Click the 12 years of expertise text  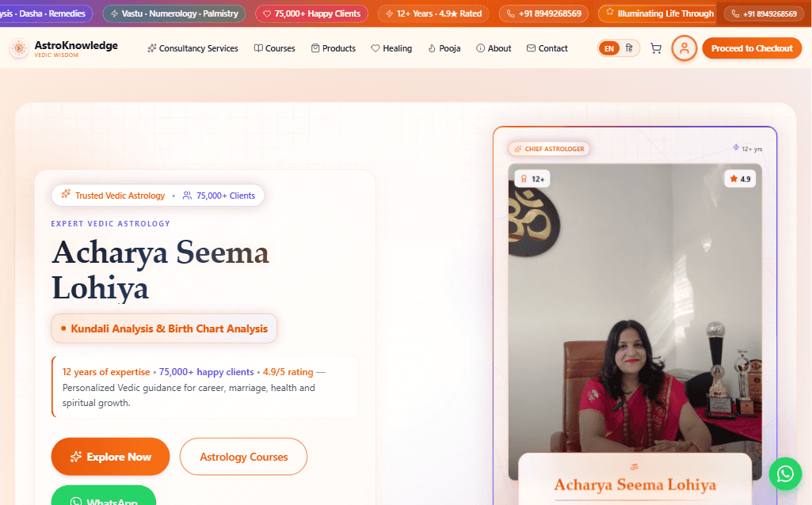106,371
